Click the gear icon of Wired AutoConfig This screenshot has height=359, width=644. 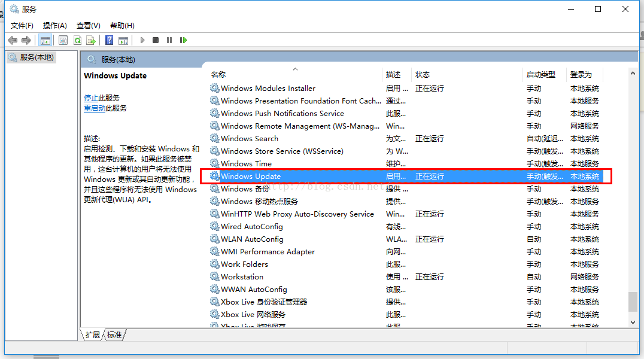[214, 226]
